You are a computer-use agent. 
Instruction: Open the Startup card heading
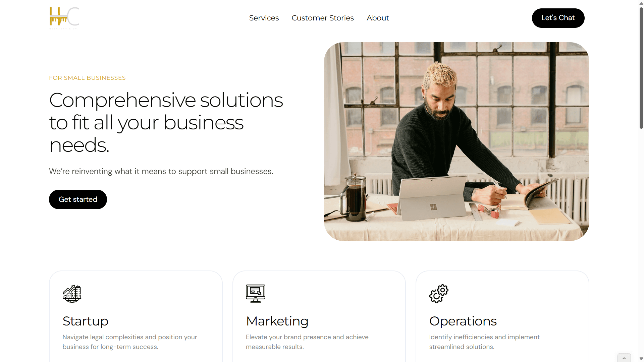[x=86, y=321]
